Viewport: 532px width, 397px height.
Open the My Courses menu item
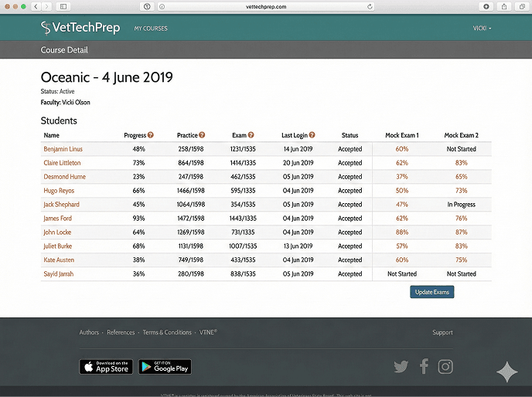click(x=151, y=29)
